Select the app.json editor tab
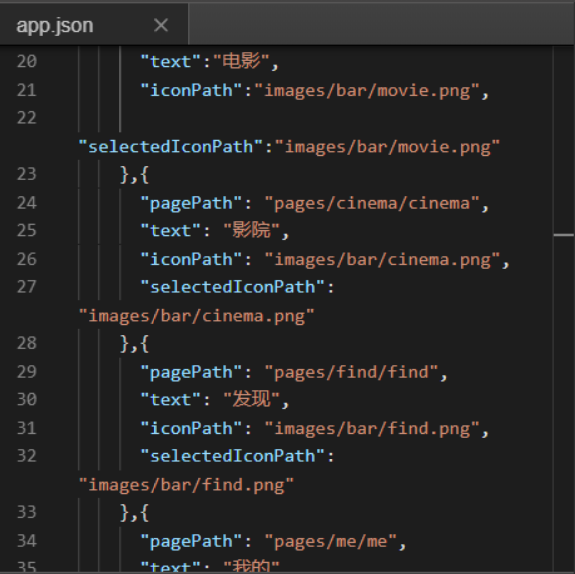The image size is (575, 574). (94, 25)
